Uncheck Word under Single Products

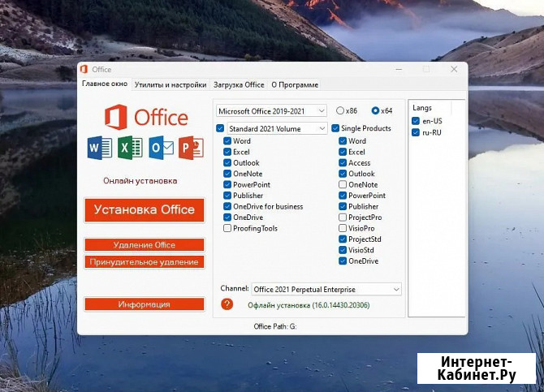[x=343, y=141]
